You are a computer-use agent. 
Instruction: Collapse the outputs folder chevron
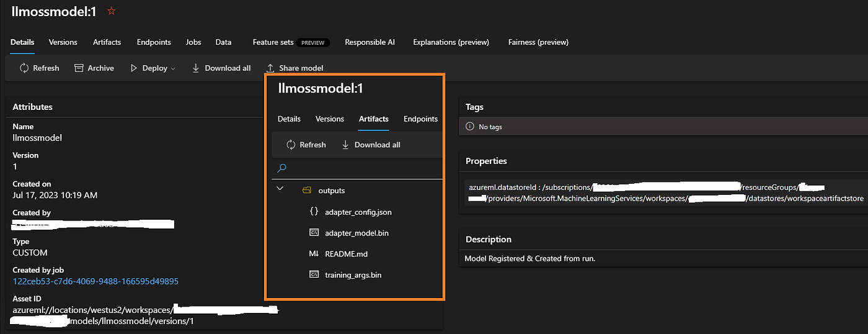[280, 189]
